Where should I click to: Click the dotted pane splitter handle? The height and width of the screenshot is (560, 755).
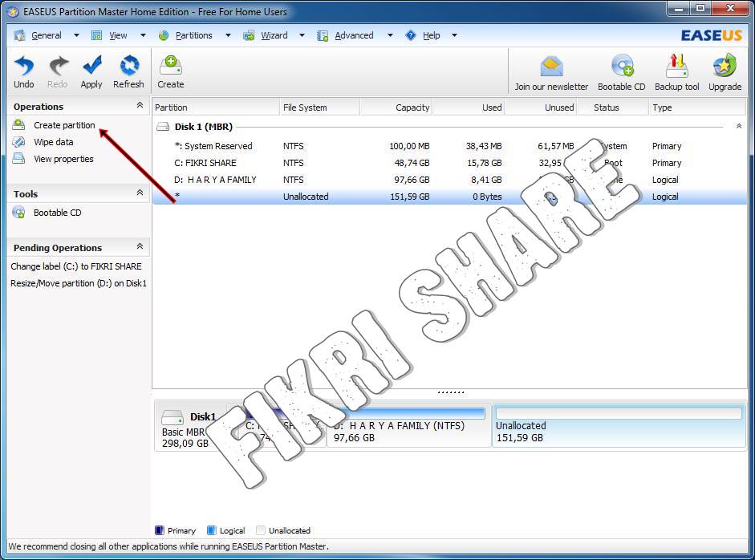[451, 392]
